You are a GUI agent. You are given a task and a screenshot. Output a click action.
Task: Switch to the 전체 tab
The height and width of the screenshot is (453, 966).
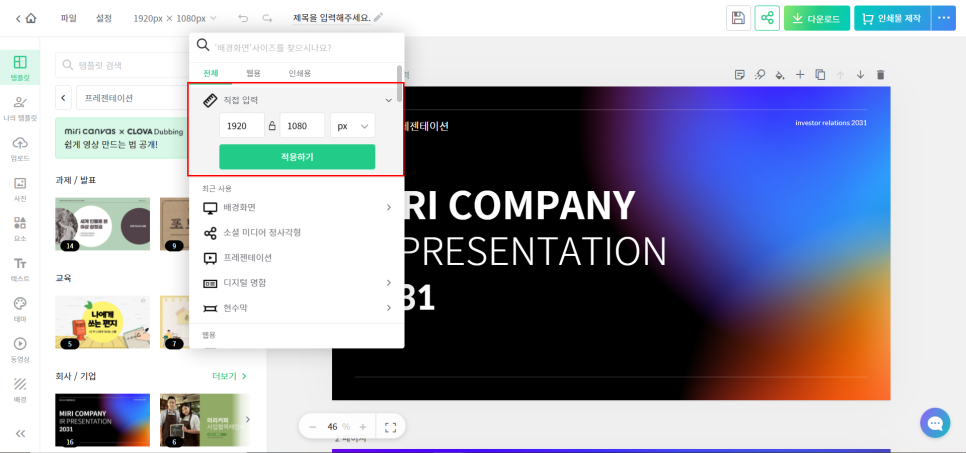tap(211, 73)
